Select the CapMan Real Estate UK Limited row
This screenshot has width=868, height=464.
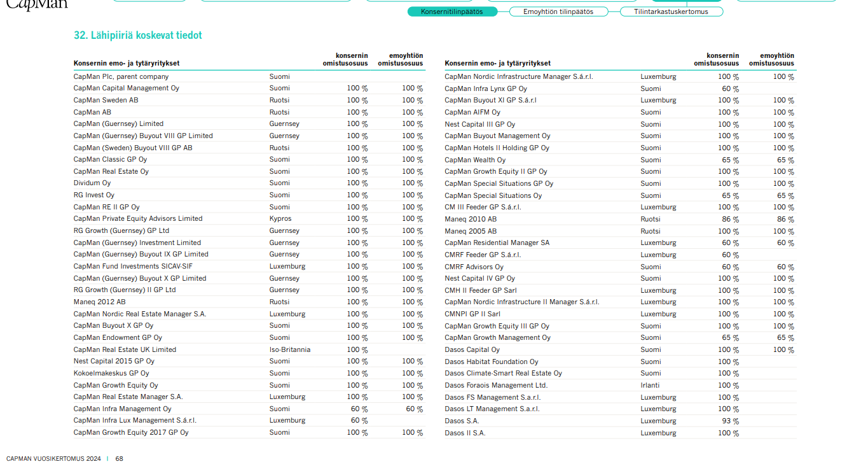[125, 349]
